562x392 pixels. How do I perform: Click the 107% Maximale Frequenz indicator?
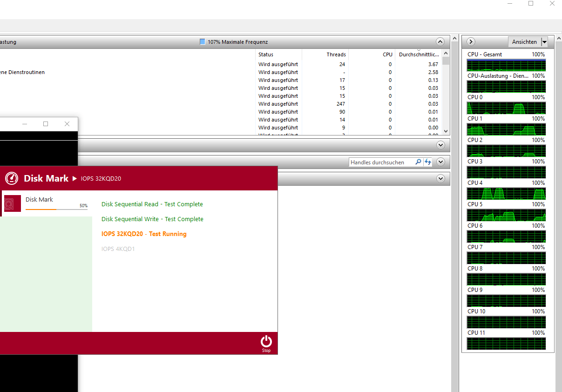234,42
